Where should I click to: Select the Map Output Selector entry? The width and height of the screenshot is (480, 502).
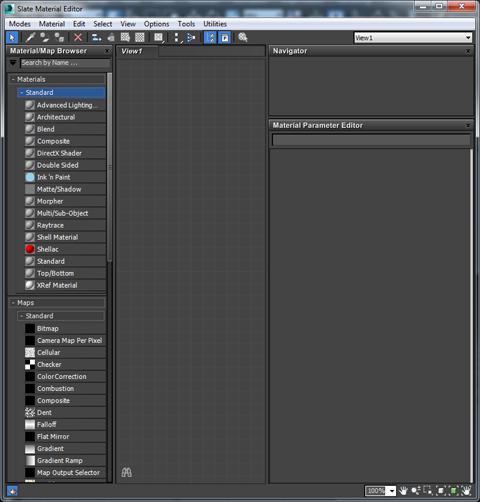(x=65, y=472)
